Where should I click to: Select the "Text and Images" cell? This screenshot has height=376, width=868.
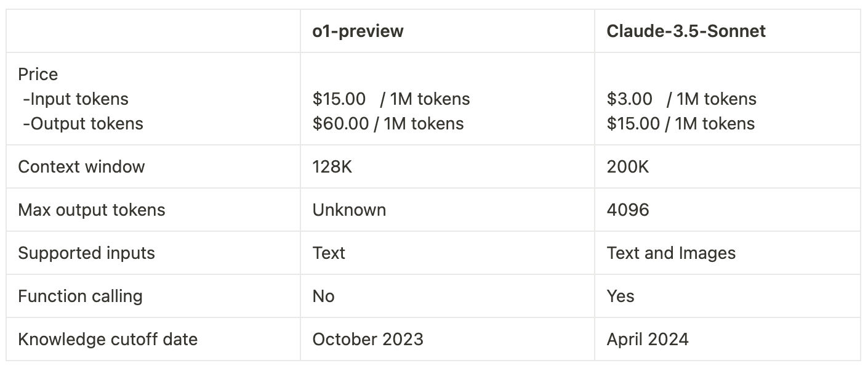tap(671, 253)
